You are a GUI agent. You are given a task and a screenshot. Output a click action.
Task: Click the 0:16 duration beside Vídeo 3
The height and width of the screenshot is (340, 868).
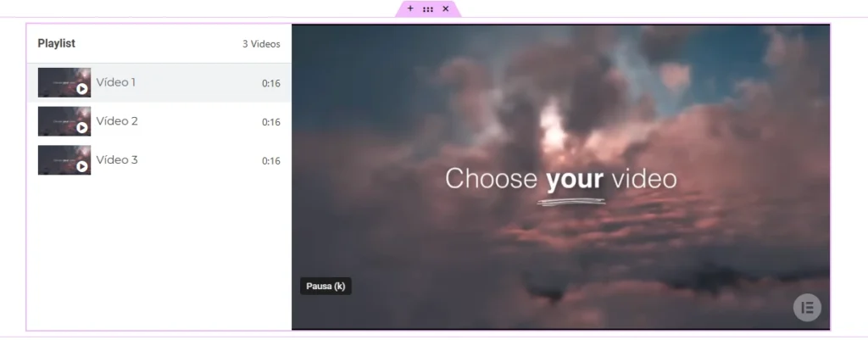point(270,161)
